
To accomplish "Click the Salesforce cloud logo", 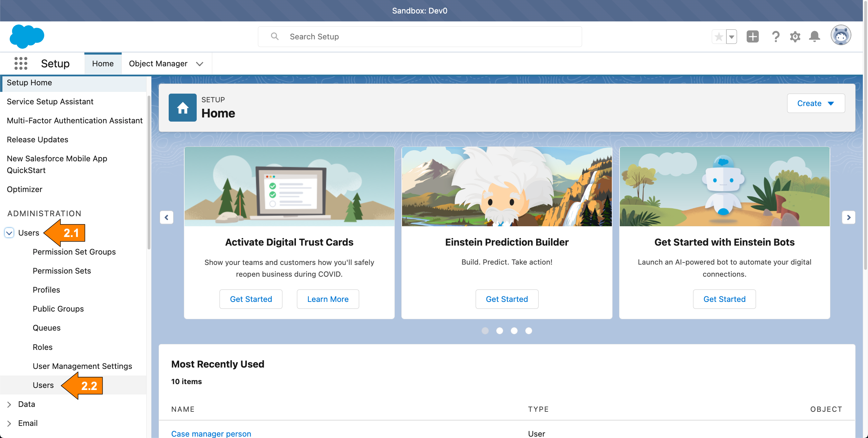I will tap(27, 36).
